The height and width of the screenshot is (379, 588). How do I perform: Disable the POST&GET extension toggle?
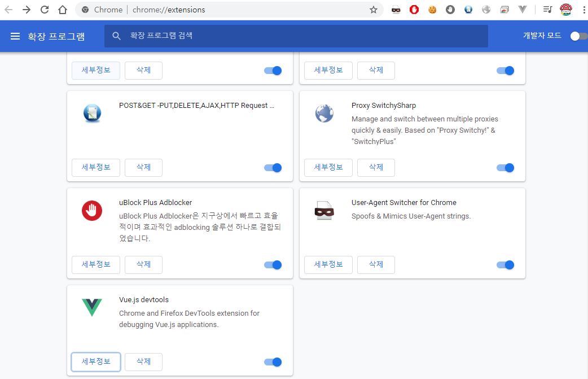pos(273,168)
